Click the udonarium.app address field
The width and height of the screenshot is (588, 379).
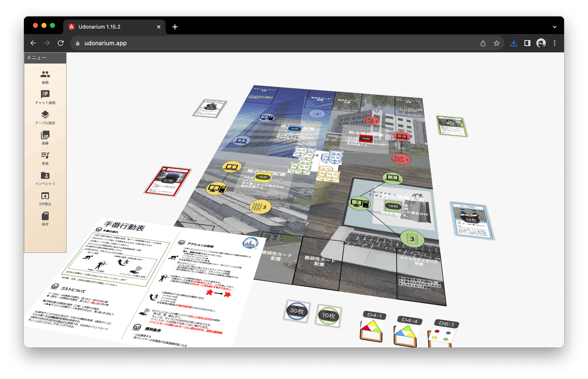(273, 43)
